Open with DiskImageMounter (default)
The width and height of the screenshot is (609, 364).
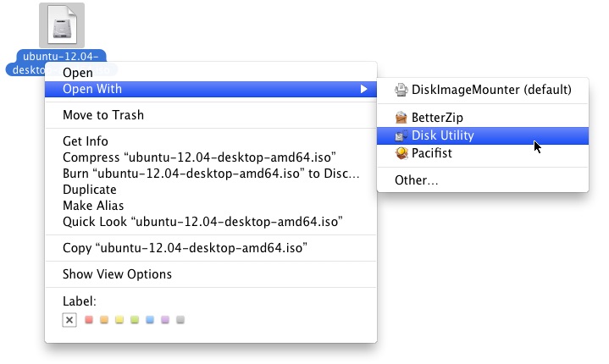click(x=483, y=90)
